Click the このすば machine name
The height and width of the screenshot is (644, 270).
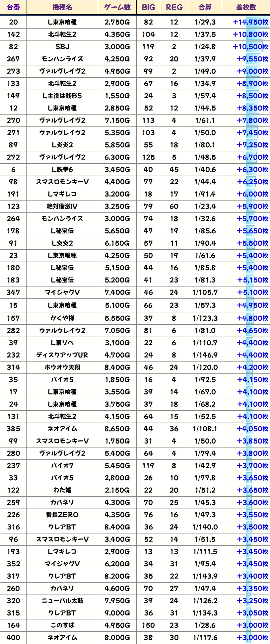tap(62, 625)
